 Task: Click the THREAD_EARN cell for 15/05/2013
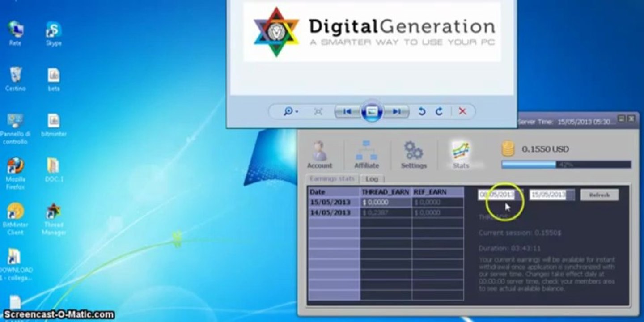386,202
